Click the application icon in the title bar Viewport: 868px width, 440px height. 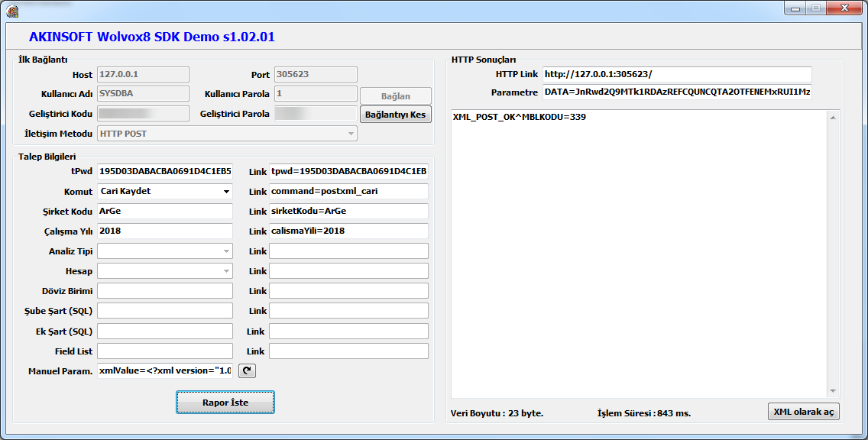click(x=12, y=11)
